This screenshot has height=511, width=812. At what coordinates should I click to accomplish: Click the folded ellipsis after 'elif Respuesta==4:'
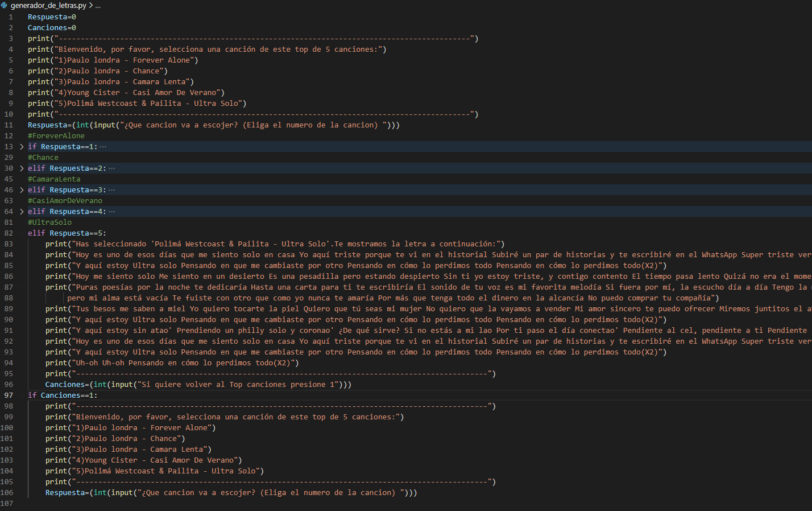tap(112, 212)
